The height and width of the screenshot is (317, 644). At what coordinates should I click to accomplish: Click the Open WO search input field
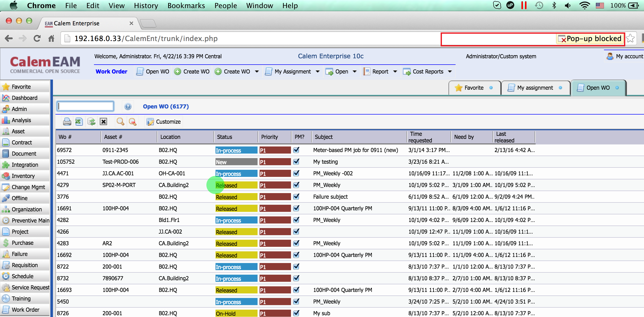(85, 106)
